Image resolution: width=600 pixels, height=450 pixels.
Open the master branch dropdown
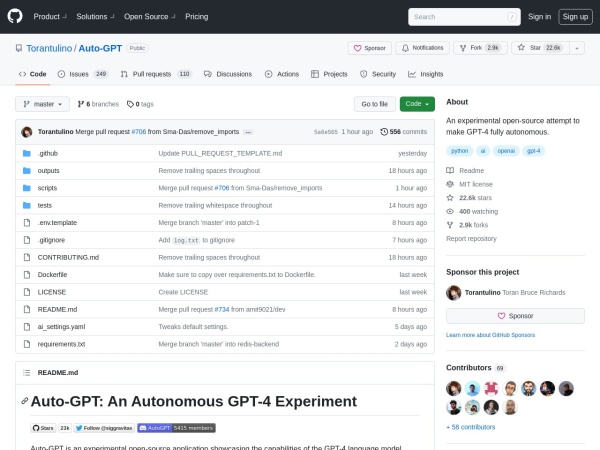click(43, 104)
